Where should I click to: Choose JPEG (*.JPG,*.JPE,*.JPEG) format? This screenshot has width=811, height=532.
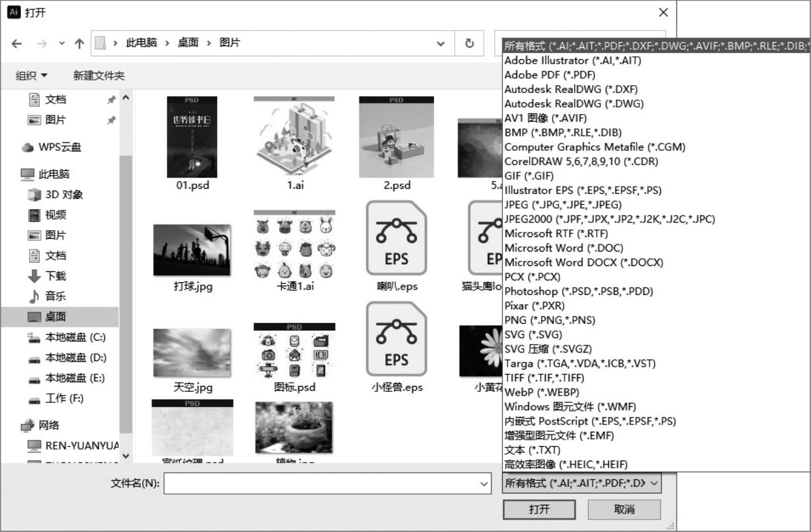click(656, 204)
